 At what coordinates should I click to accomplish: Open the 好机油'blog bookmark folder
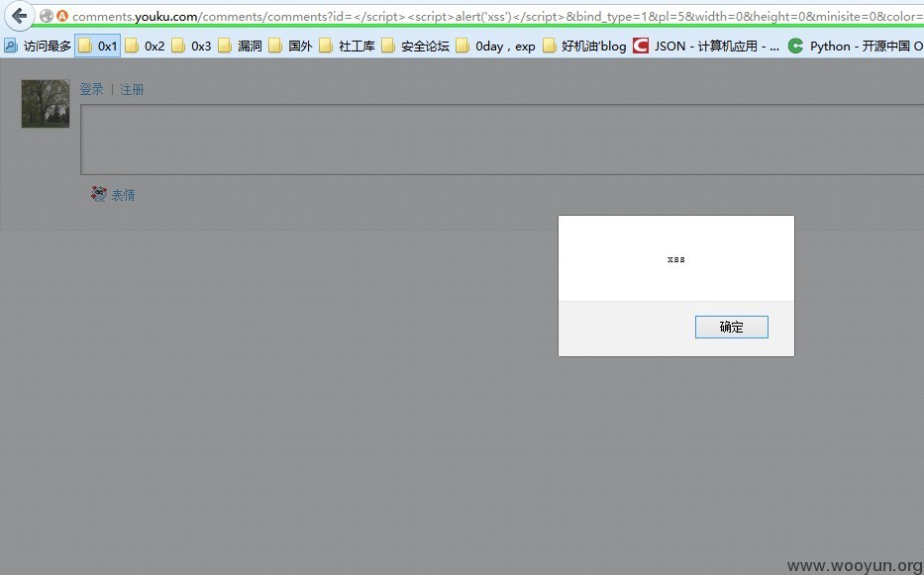click(584, 46)
